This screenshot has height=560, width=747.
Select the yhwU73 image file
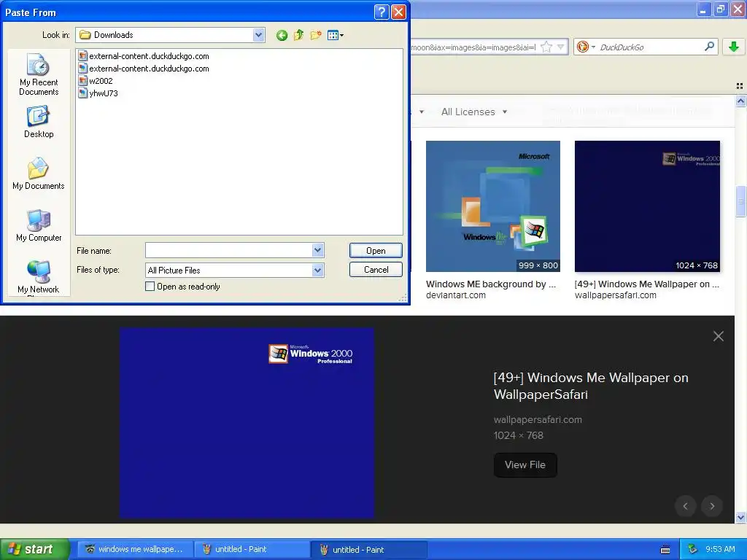click(x=98, y=93)
